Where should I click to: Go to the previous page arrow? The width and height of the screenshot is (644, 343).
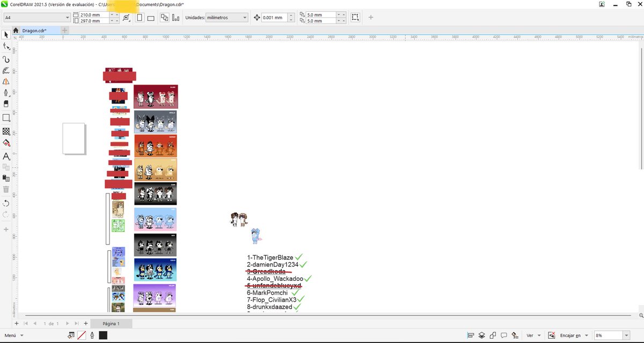click(35, 323)
